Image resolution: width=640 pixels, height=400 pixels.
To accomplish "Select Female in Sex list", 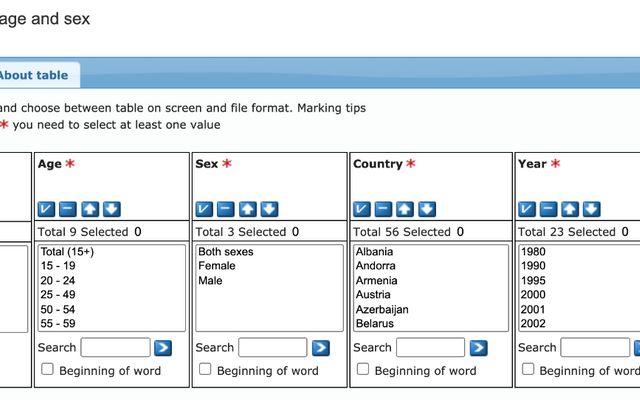I will pos(217,266).
